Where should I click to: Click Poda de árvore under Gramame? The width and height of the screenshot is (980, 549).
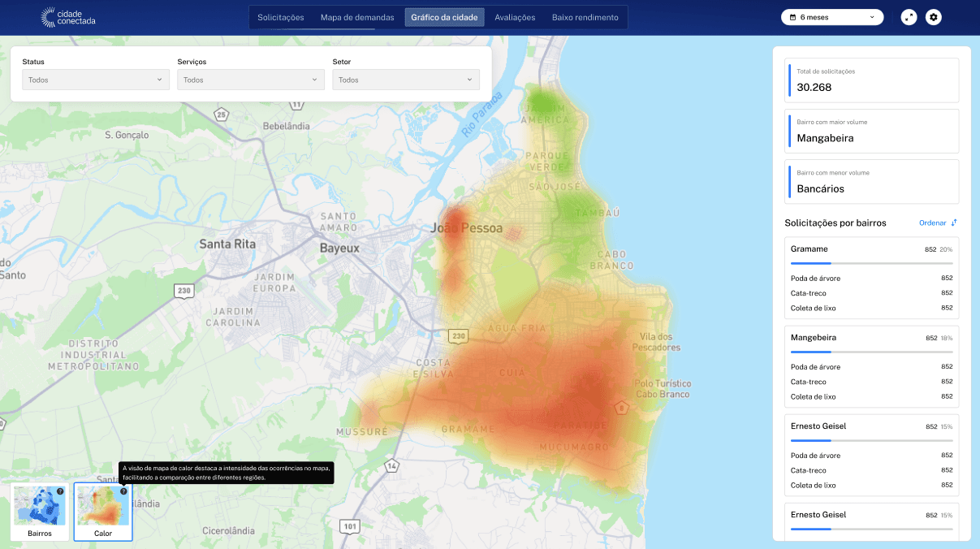tap(815, 279)
